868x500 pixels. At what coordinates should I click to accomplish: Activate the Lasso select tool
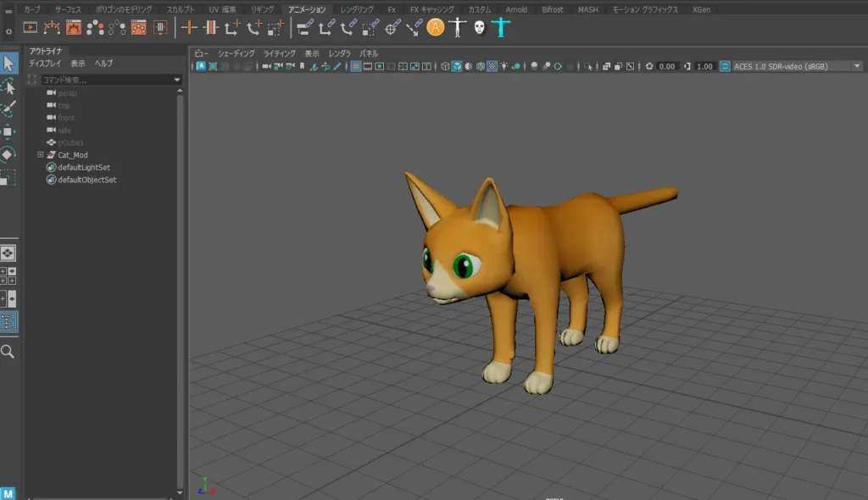[x=8, y=86]
